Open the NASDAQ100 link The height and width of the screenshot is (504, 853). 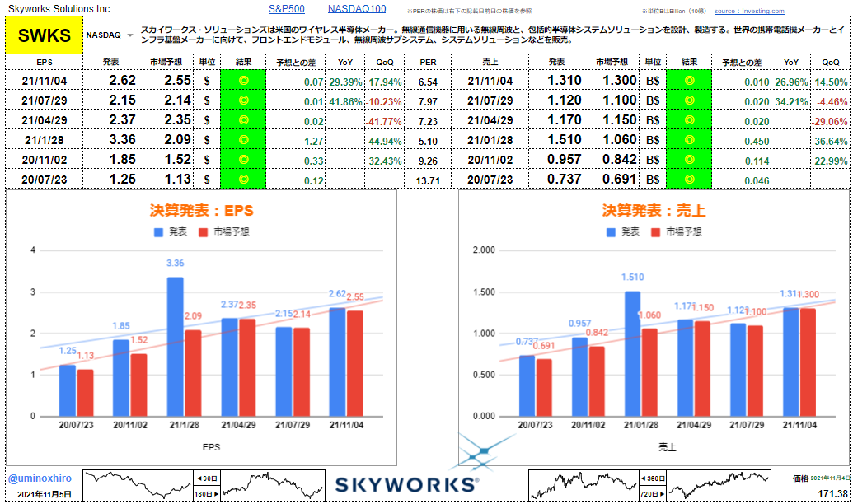click(357, 9)
